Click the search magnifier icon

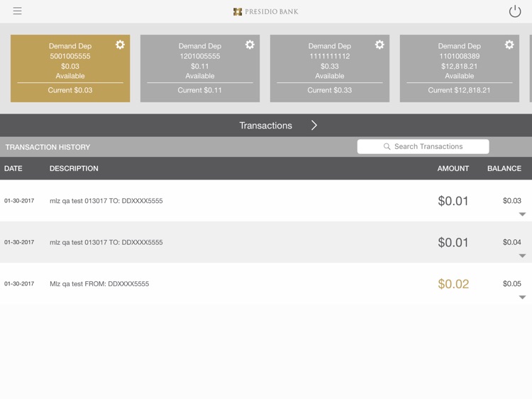click(x=387, y=146)
